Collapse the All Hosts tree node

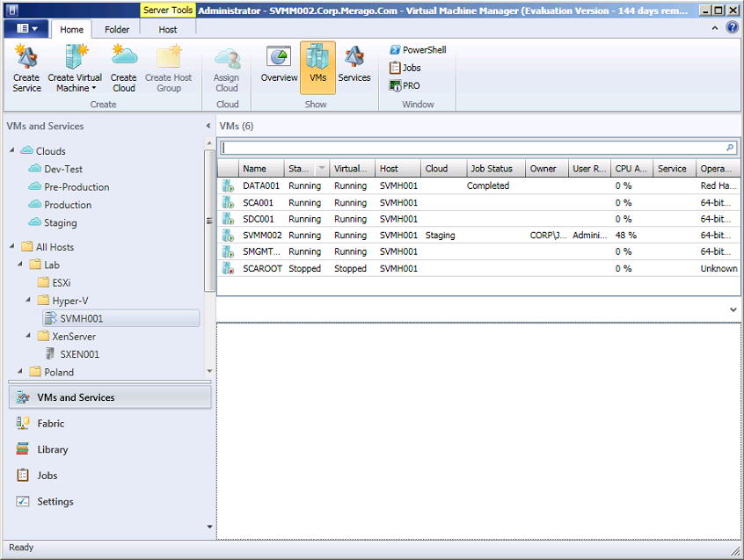[12, 246]
